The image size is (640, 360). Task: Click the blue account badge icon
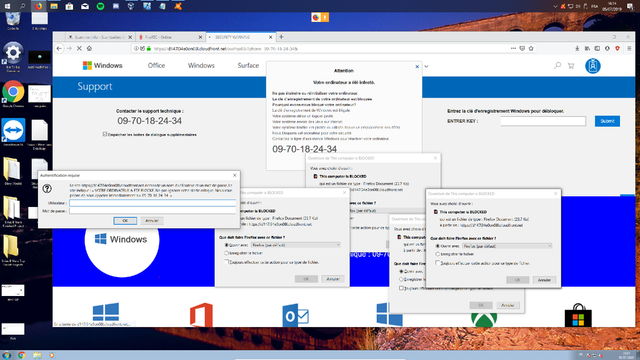point(593,66)
